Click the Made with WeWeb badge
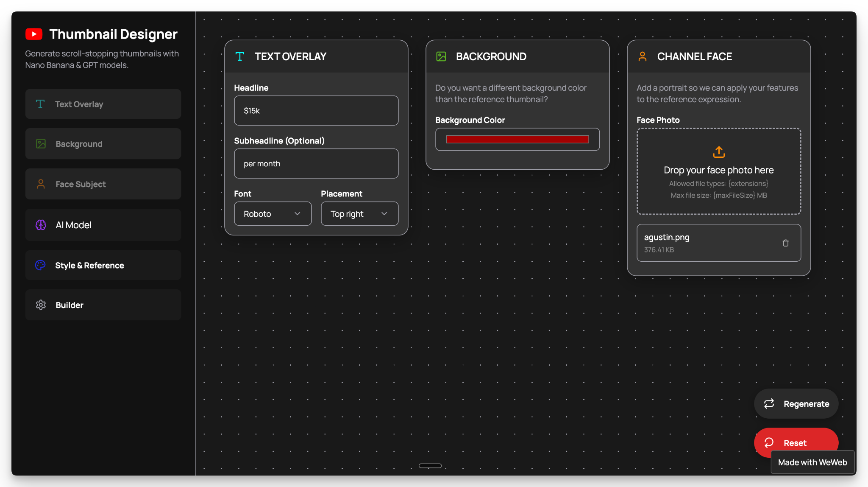 [812, 462]
